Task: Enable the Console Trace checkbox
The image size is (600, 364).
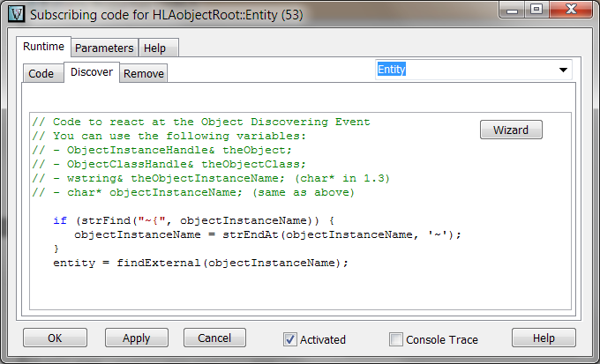Action: 397,339
